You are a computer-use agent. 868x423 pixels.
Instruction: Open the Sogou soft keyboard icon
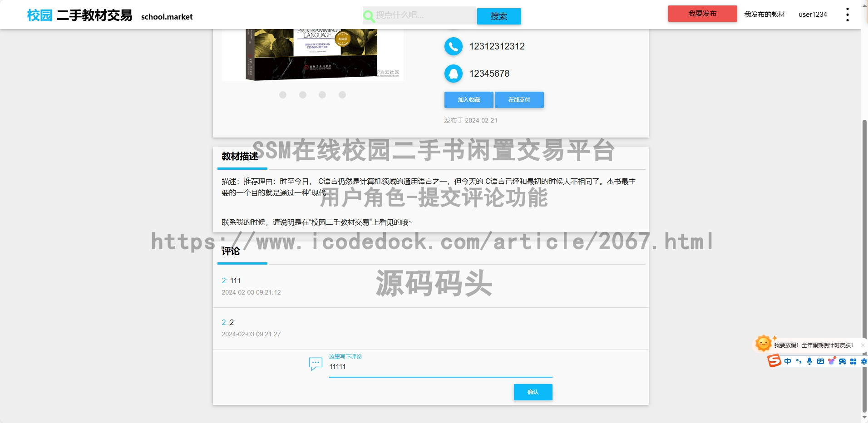pos(820,361)
